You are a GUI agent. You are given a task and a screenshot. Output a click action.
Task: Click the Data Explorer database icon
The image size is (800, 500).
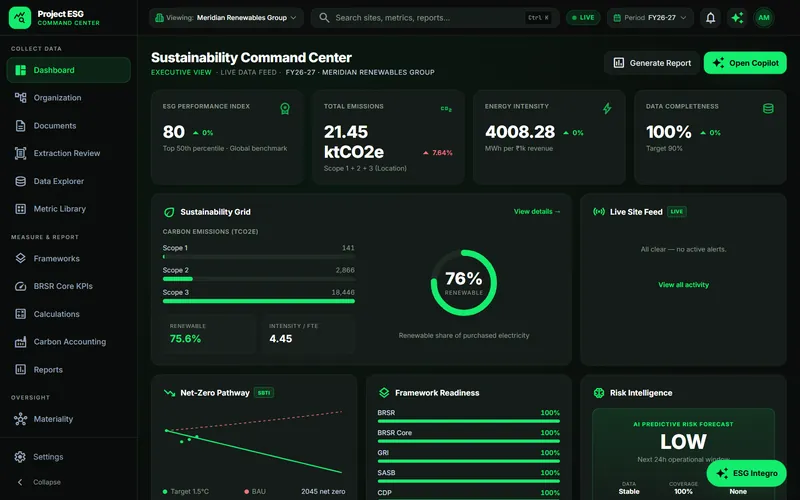pos(20,181)
